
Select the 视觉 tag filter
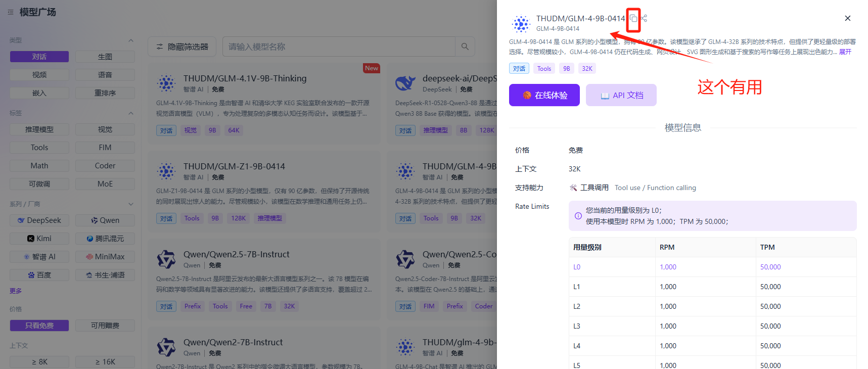[x=105, y=129]
